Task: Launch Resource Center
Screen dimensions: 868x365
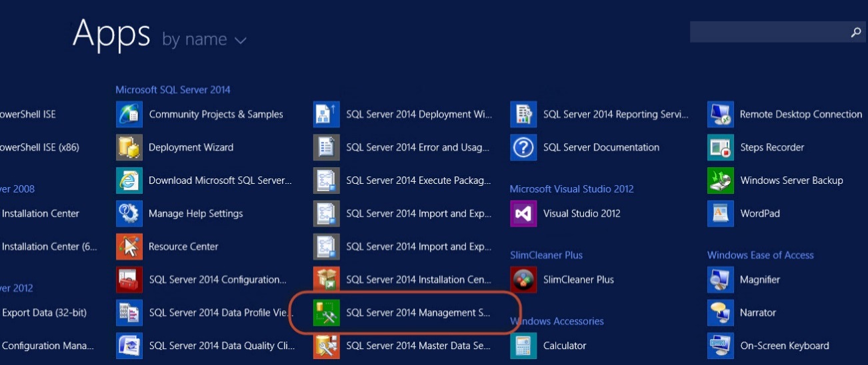Action: (168, 246)
